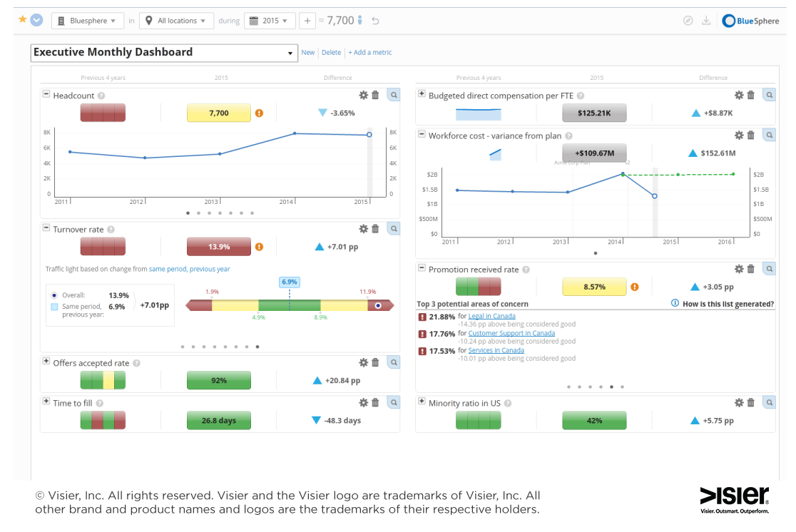The image size is (796, 532).
Task: Click the 6.9% marker on the turnover gauge slider
Action: (290, 282)
